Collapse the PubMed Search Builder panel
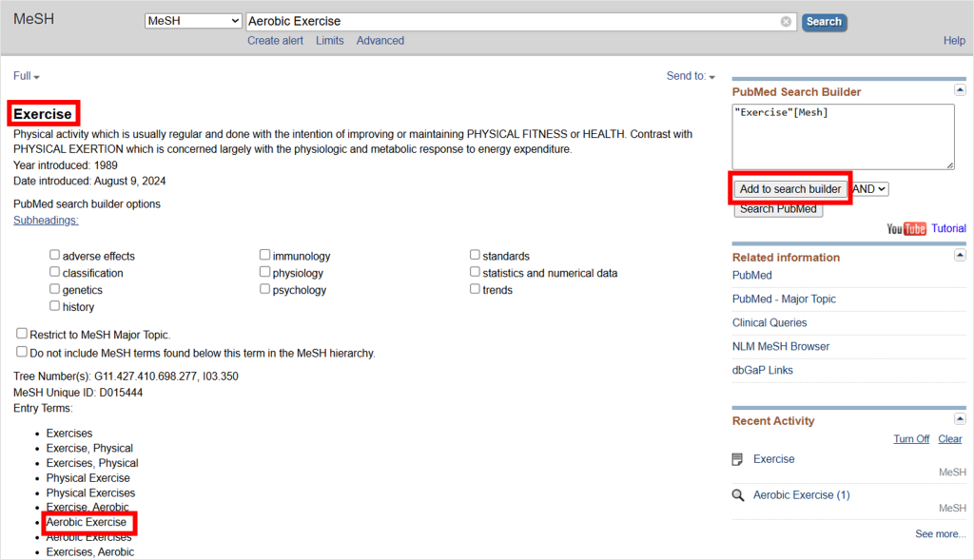974x560 pixels. [x=960, y=90]
